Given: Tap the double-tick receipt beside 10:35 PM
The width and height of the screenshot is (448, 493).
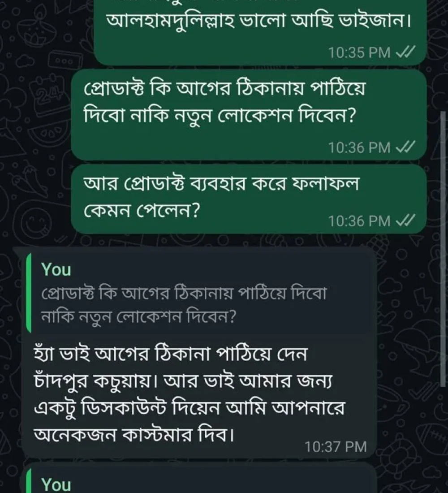Looking at the screenshot, I should pyautogui.click(x=406, y=52).
